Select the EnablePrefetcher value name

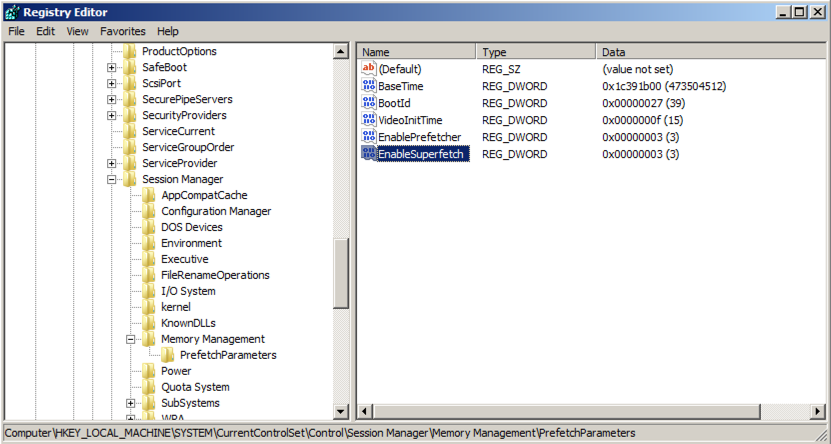(419, 137)
